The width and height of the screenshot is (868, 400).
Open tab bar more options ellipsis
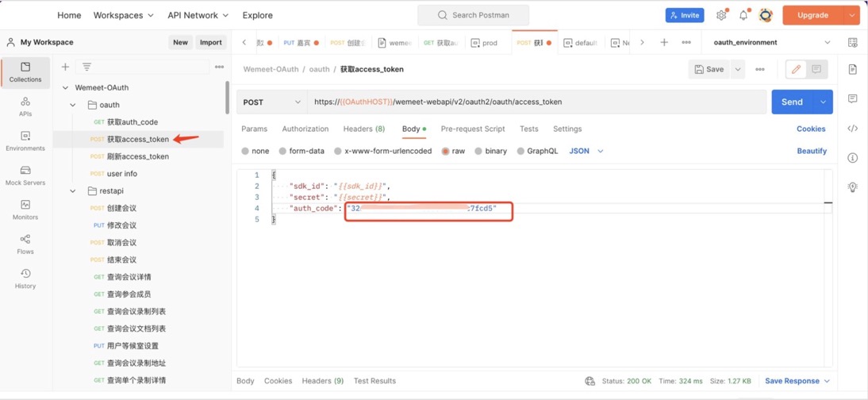(686, 42)
